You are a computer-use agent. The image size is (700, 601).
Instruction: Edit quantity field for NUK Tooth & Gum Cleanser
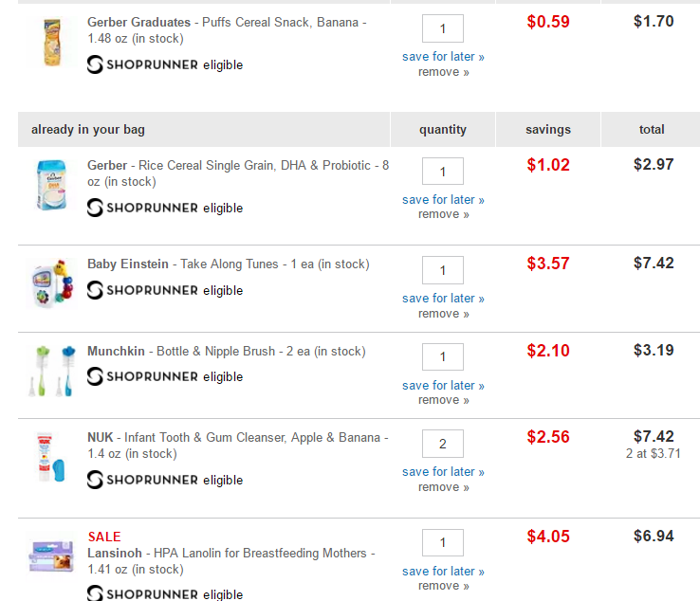(x=443, y=444)
